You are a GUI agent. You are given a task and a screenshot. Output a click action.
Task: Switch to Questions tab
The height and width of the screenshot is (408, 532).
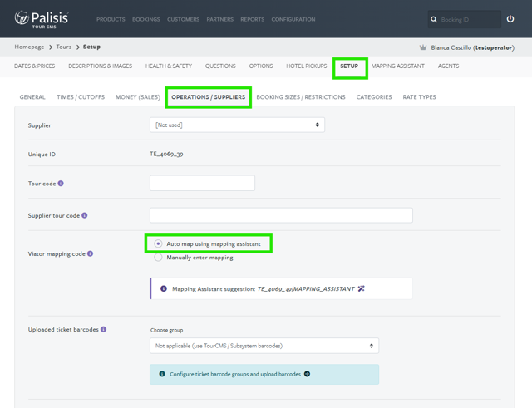pos(220,66)
